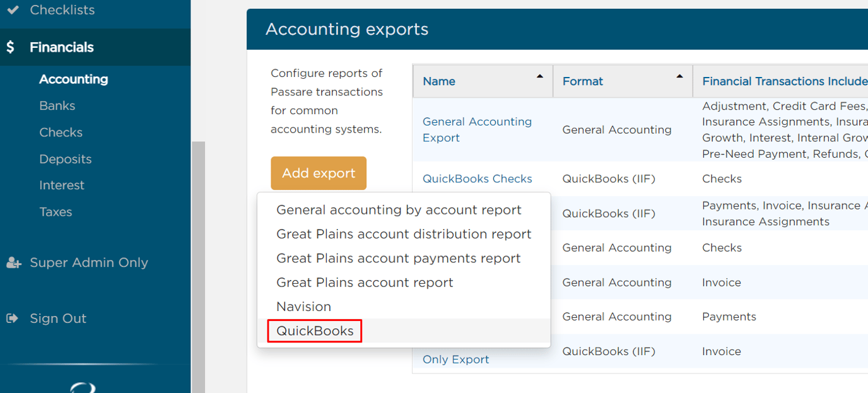Select Navision from the export menu
Viewport: 868px width, 393px height.
click(303, 307)
